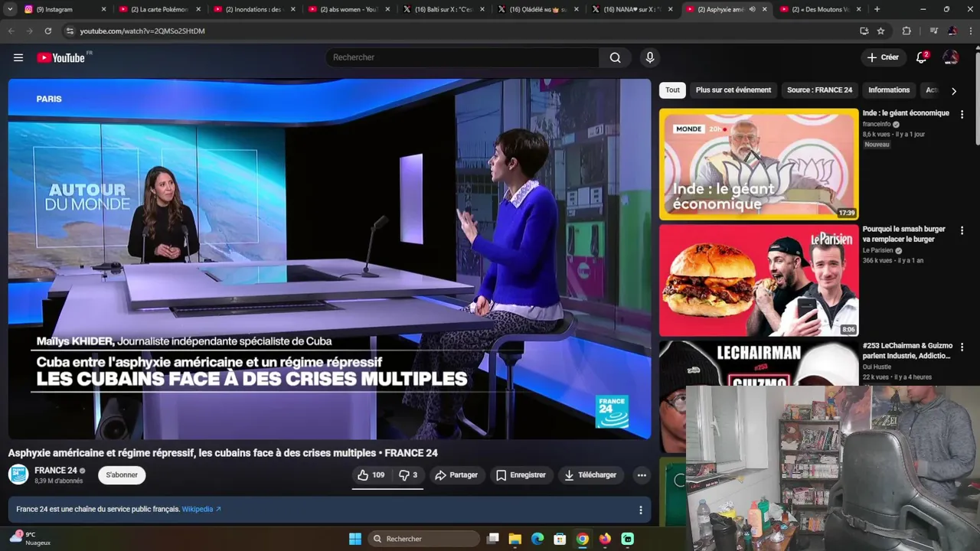Click the video player to toggle playback
This screenshot has height=551, width=980.
pos(329,259)
